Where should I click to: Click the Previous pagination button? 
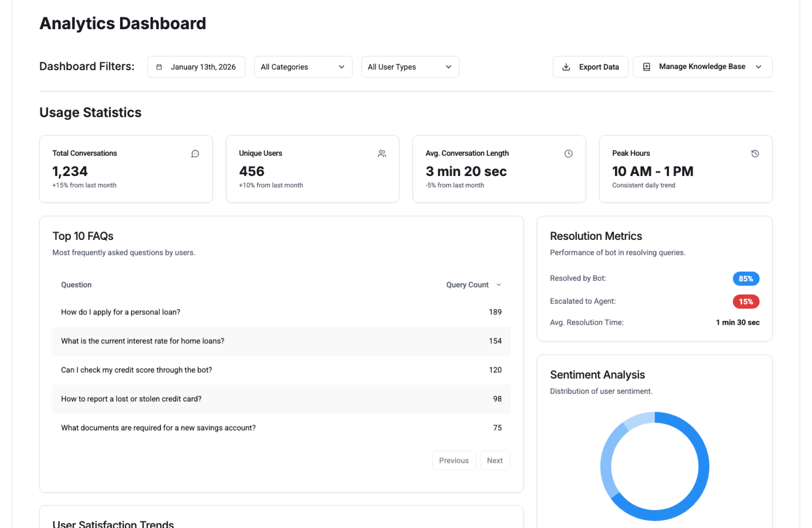(x=453, y=460)
